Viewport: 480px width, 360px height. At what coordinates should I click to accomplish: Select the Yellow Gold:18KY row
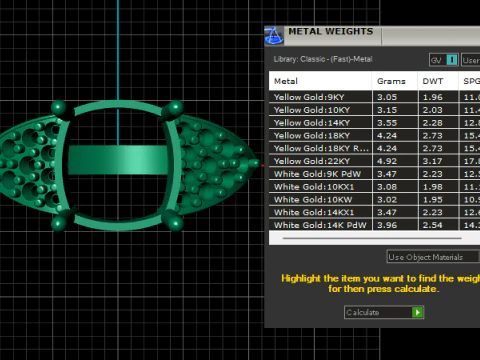(374, 135)
